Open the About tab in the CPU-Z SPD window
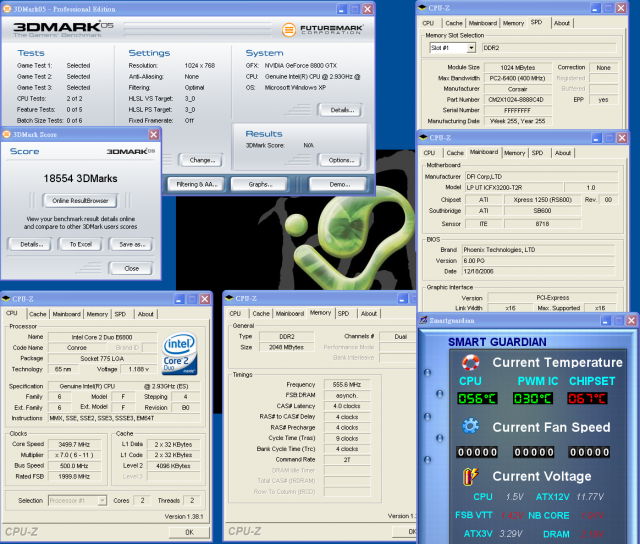The width and height of the screenshot is (640, 544). coord(562,23)
